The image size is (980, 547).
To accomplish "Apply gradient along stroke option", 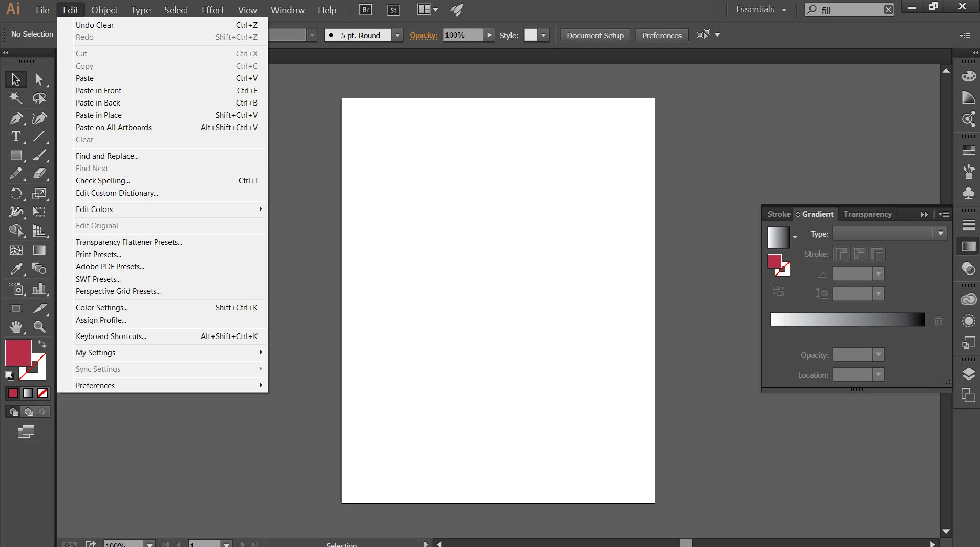I will coord(860,254).
